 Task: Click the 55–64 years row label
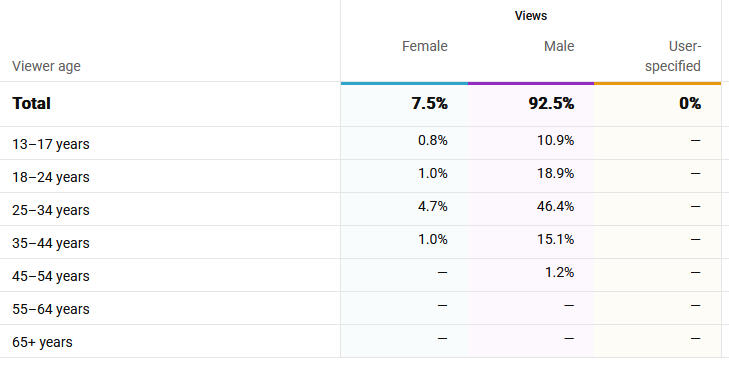[51, 309]
